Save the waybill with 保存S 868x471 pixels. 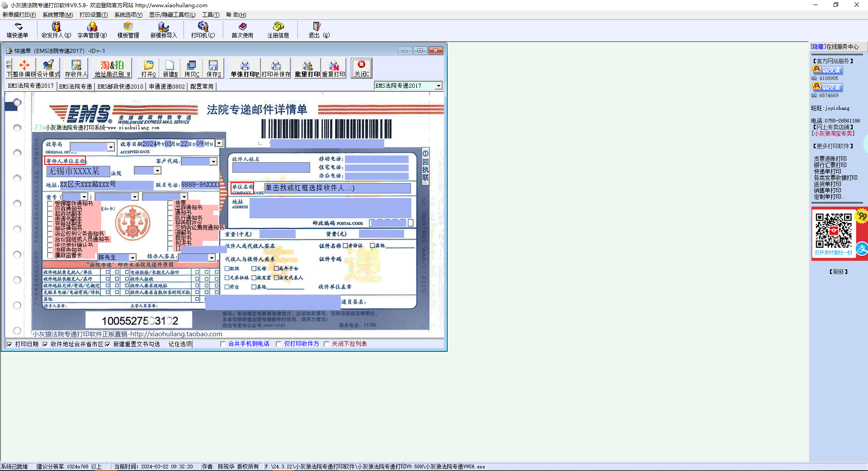(x=213, y=68)
